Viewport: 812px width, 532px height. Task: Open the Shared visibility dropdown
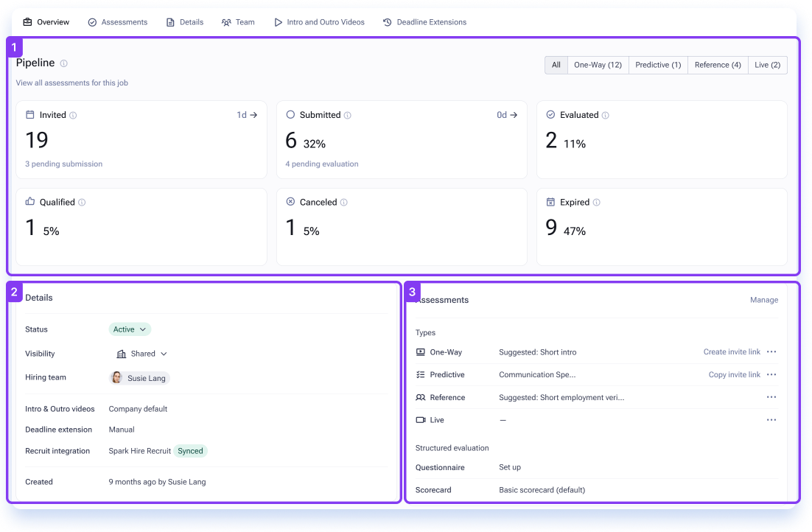tap(142, 354)
